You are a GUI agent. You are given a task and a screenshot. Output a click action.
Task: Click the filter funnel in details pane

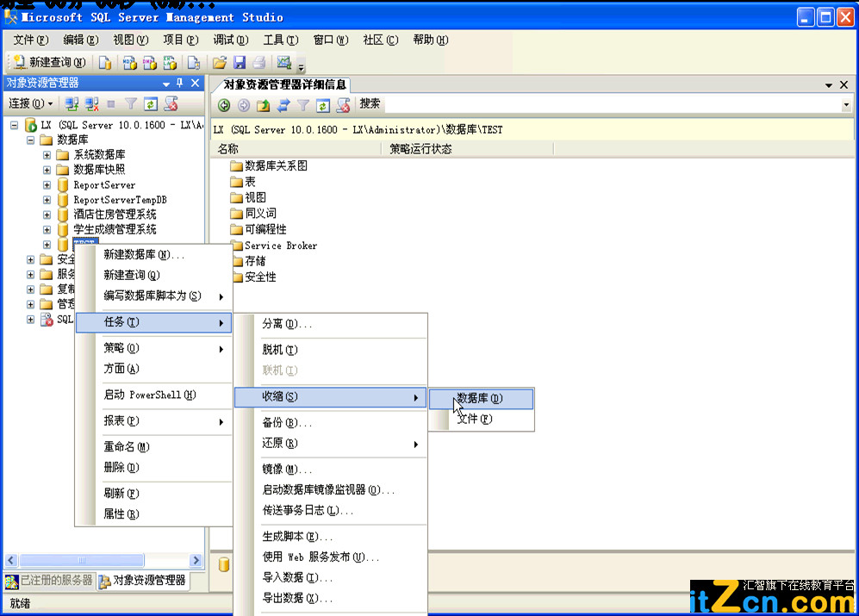[303, 105]
